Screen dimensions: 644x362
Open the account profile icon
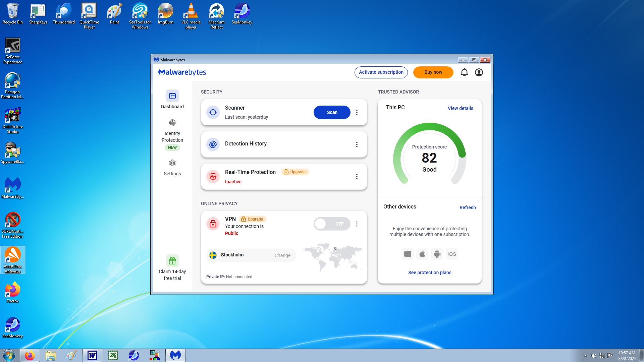tap(479, 72)
